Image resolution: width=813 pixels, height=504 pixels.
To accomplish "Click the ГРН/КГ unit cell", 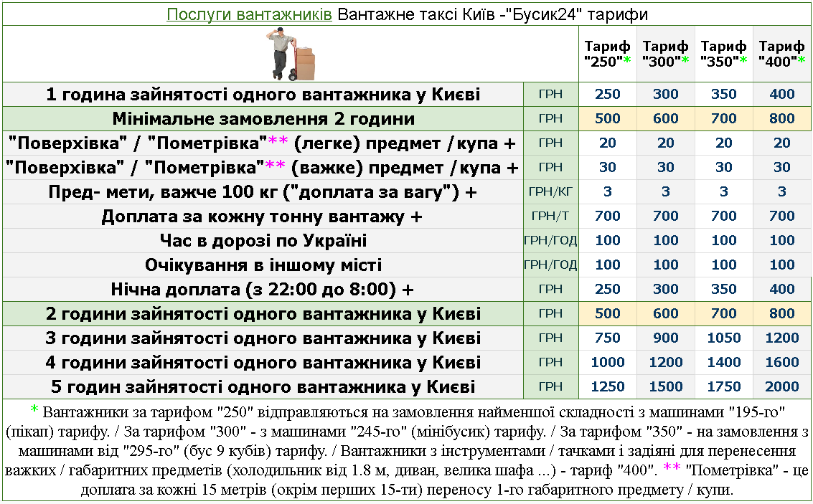I will click(550, 192).
